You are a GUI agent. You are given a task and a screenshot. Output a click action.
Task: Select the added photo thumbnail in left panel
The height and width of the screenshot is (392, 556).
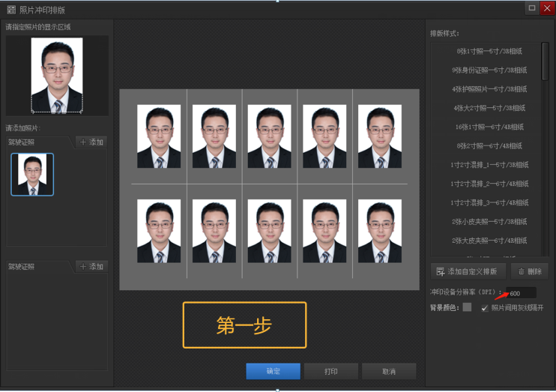tap(32, 175)
